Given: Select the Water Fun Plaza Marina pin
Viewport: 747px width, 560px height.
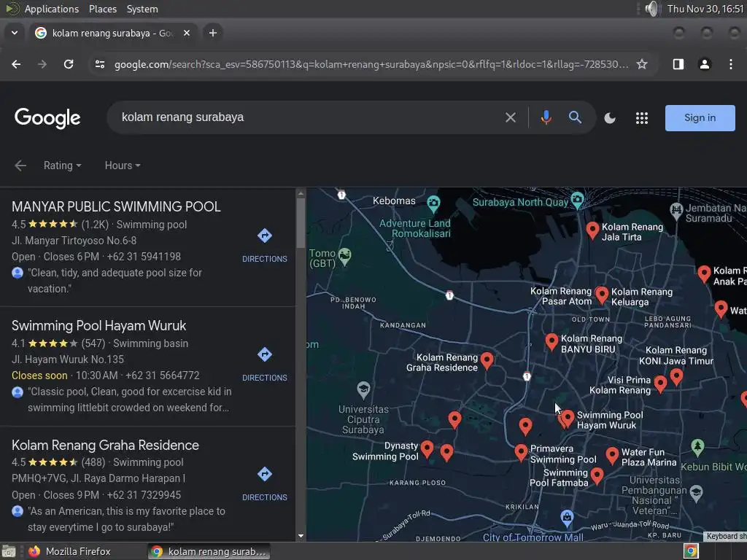Looking at the screenshot, I should [612, 455].
